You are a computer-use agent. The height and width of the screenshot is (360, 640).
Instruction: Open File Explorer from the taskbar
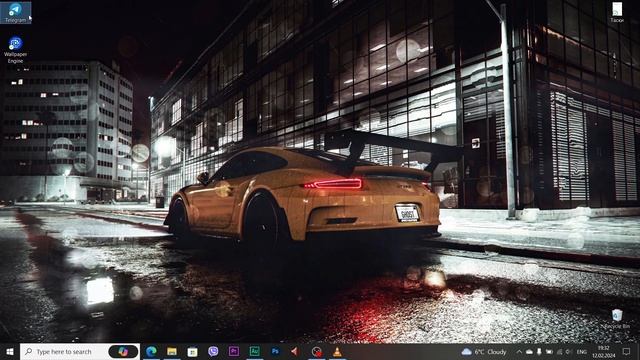tap(172, 351)
